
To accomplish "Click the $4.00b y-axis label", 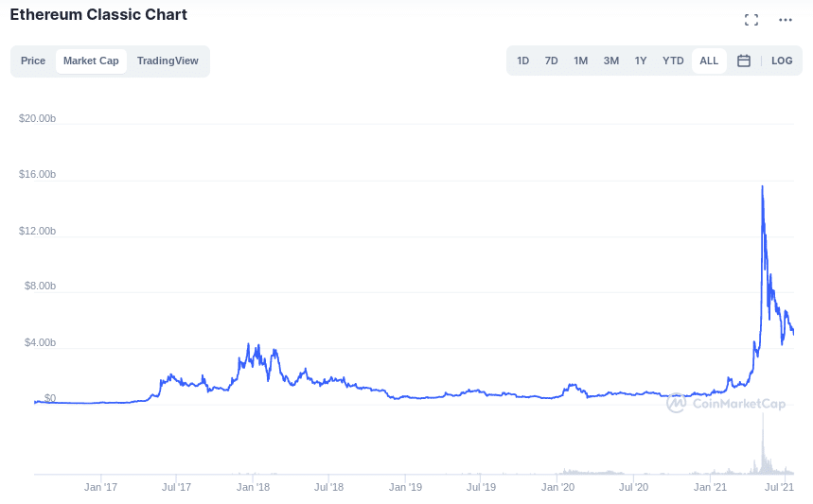I will coord(40,343).
